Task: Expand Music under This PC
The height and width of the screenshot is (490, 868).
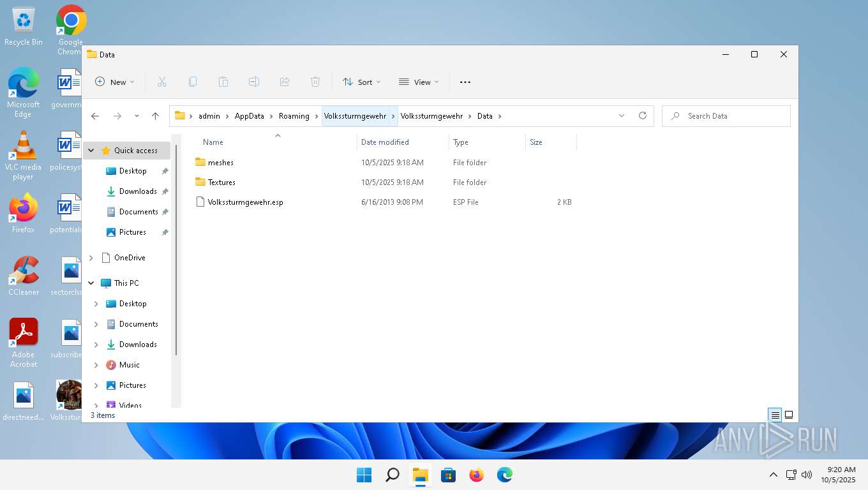Action: click(96, 365)
